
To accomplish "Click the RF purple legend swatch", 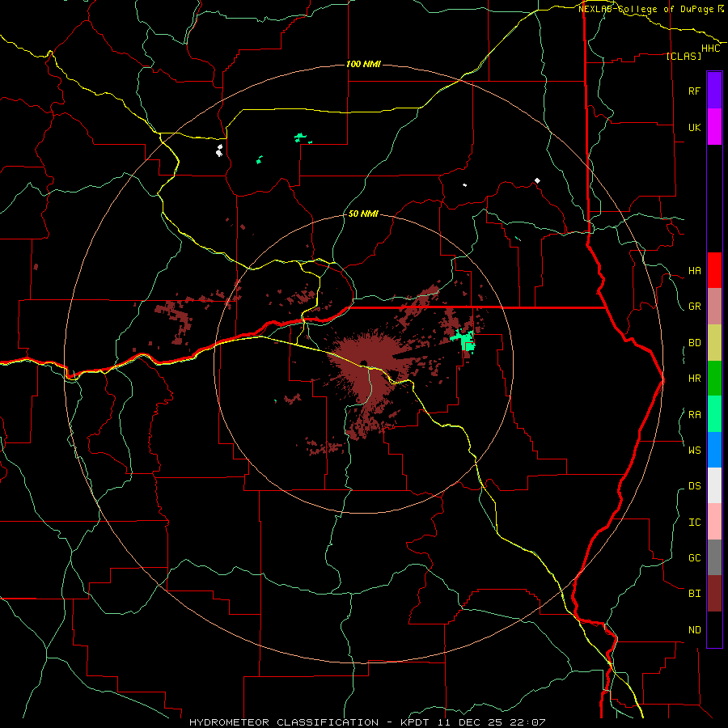I will tap(714, 91).
